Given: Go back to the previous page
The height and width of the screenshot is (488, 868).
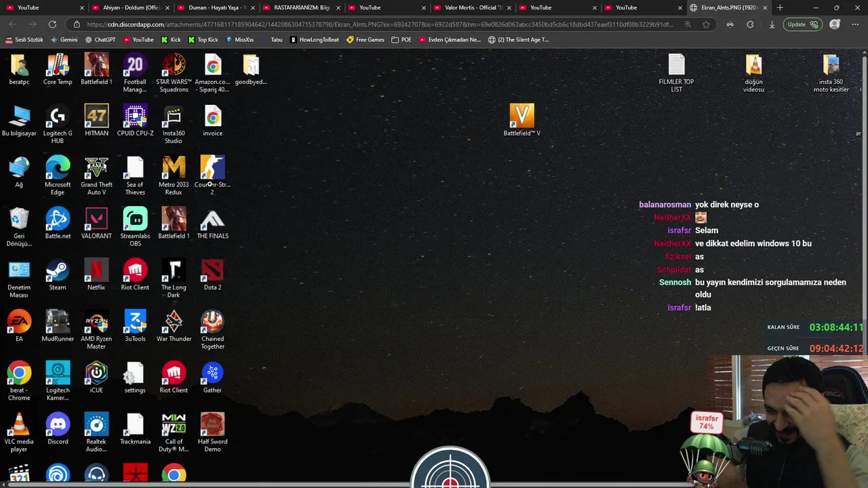Looking at the screenshot, I should tap(13, 24).
